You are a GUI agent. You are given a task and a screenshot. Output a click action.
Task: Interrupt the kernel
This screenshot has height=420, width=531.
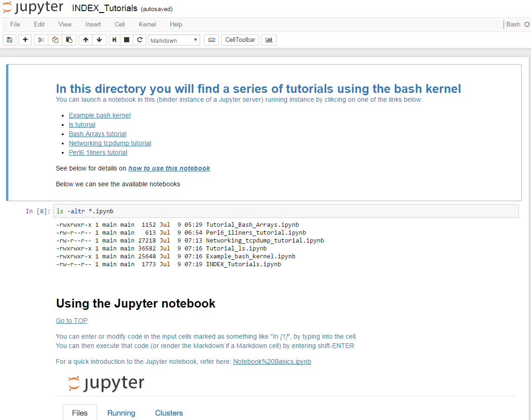pyautogui.click(x=126, y=39)
